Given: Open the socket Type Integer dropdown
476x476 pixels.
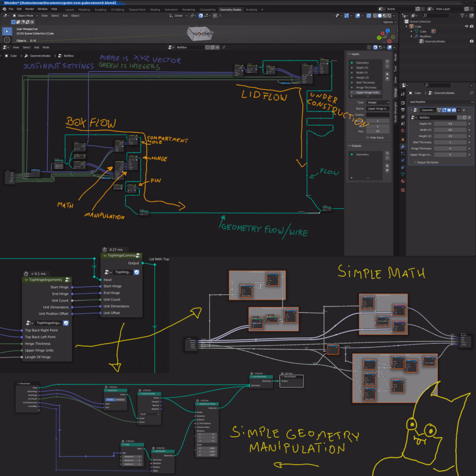Looking at the screenshot, I should (x=378, y=102).
